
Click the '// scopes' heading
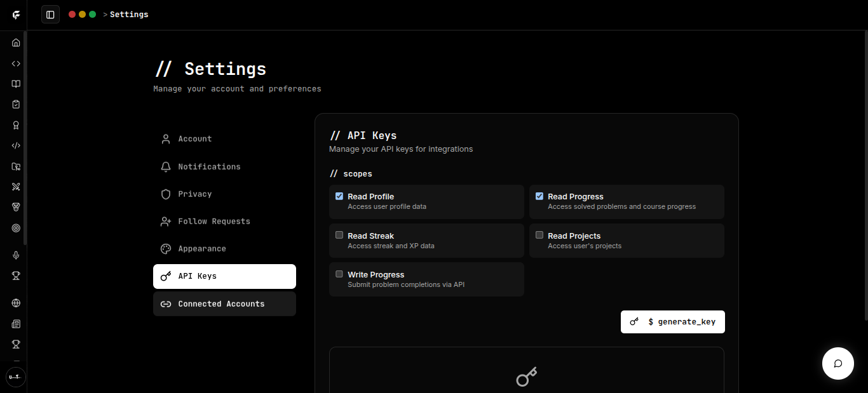click(351, 173)
